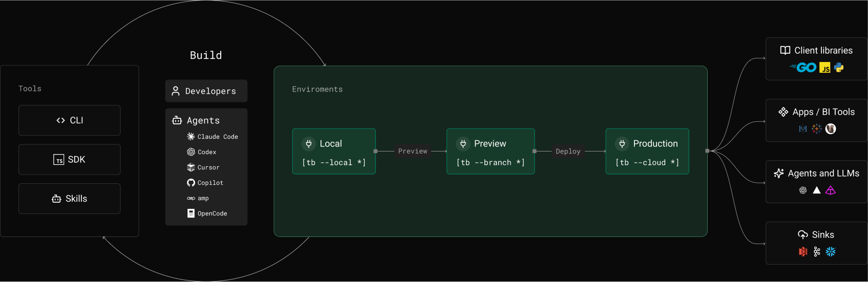Image resolution: width=868 pixels, height=282 pixels.
Task: Click the Cursor label
Action: point(208,167)
